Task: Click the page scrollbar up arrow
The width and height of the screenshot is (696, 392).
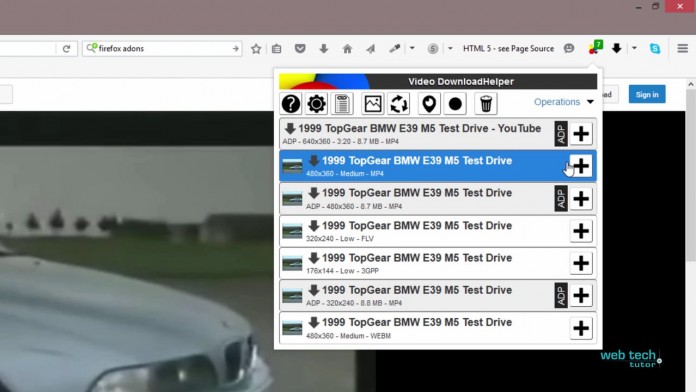Action: click(x=691, y=84)
